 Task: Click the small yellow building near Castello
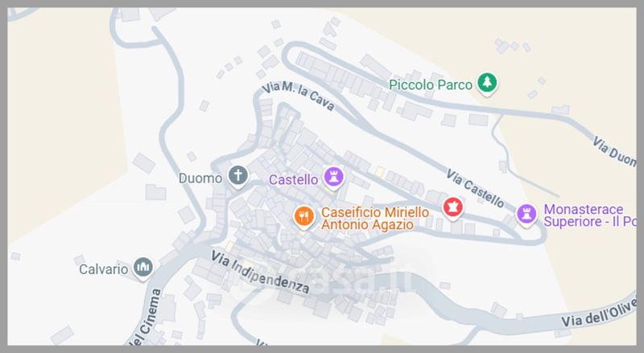[x=379, y=171]
